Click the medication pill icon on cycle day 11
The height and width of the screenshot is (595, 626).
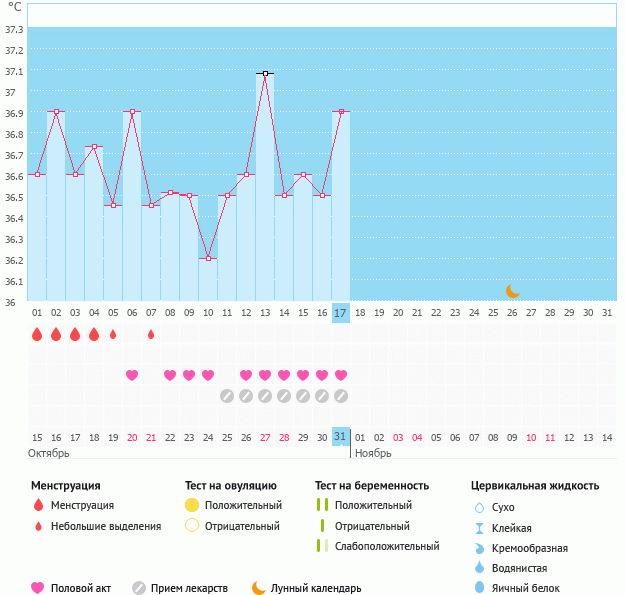pyautogui.click(x=227, y=395)
